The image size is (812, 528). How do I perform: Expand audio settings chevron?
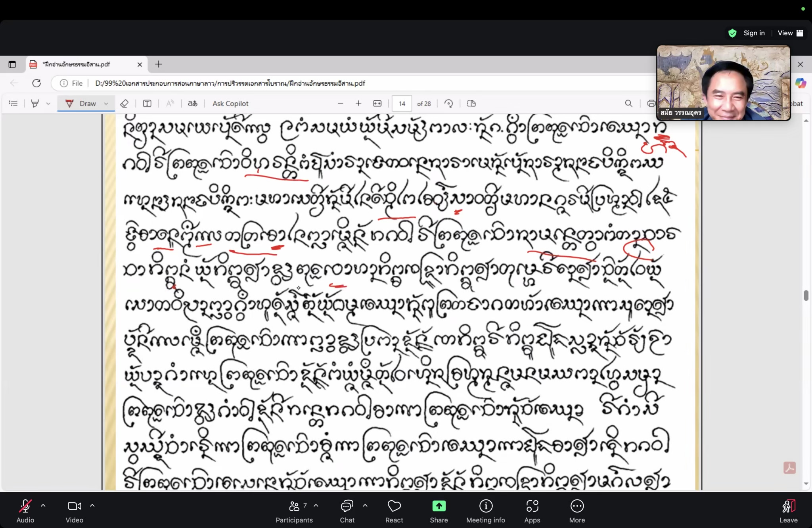43,505
